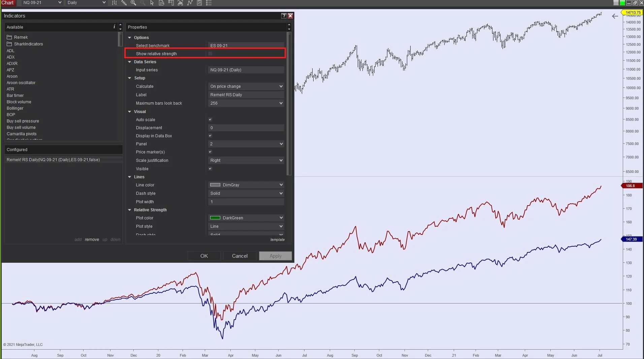The width and height of the screenshot is (644, 359).
Task: Toggle the Price marker(s) checkbox
Action: (210, 152)
